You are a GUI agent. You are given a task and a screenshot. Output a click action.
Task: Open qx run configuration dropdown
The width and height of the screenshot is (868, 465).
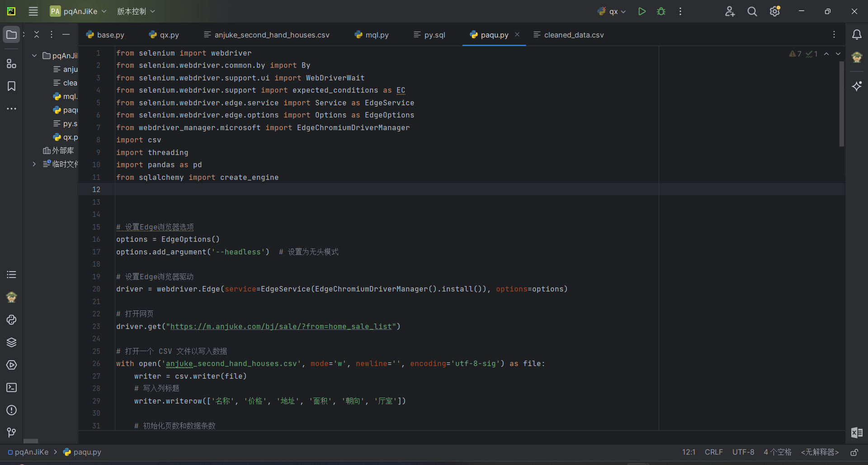[x=612, y=11]
